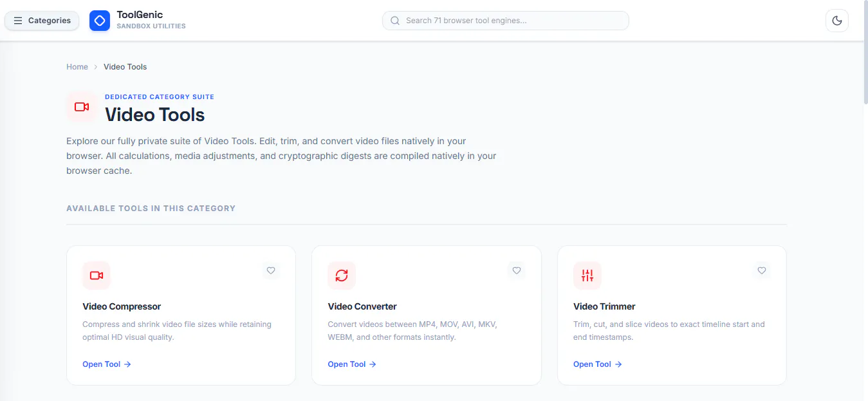Click the Video Converter refresh arrows icon
The image size is (868, 401).
pos(342,275)
